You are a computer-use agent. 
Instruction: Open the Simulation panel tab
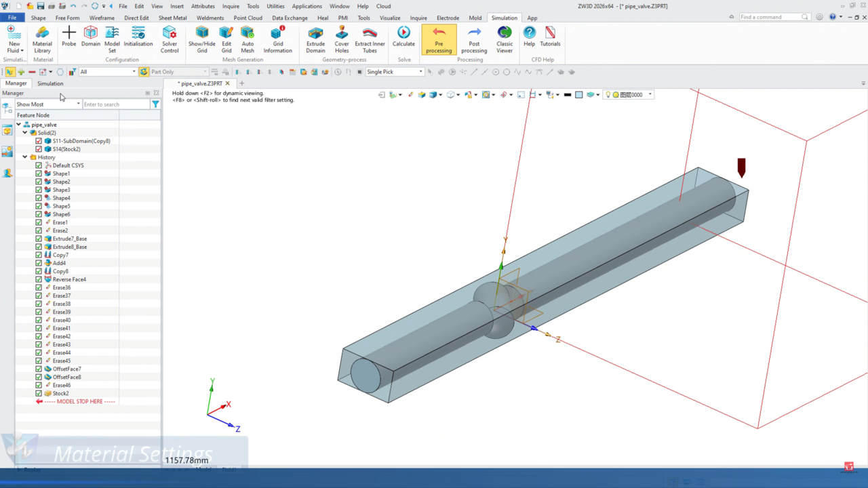[x=50, y=83]
